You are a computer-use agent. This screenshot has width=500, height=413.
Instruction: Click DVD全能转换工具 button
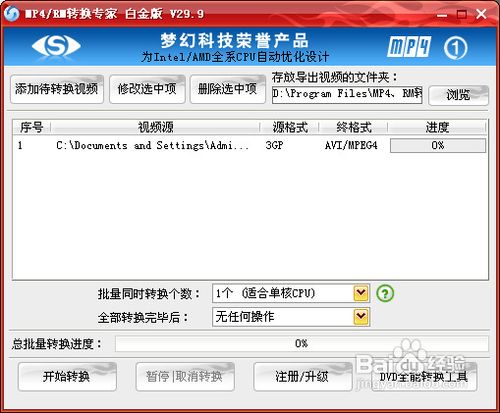coord(424,377)
